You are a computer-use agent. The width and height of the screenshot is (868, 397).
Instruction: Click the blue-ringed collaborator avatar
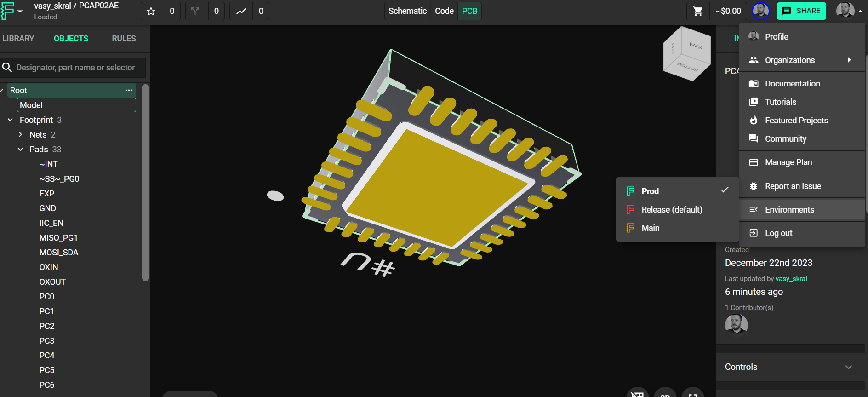tap(760, 11)
